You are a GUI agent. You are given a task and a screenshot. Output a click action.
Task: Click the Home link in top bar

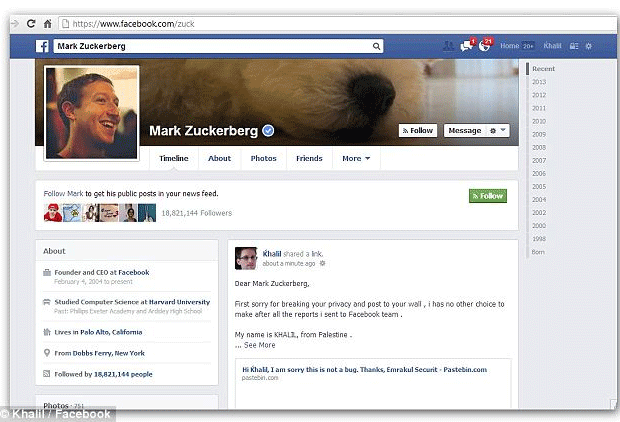pyautogui.click(x=510, y=46)
